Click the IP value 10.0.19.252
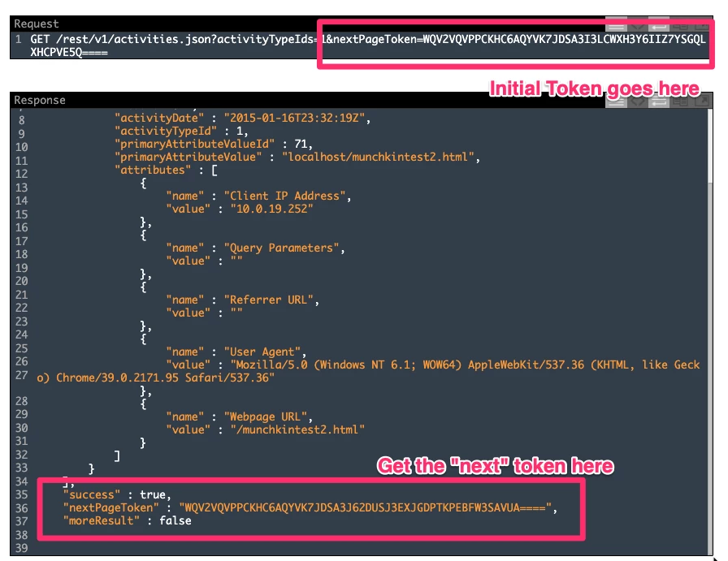This screenshot has width=728, height=561. coord(272,209)
